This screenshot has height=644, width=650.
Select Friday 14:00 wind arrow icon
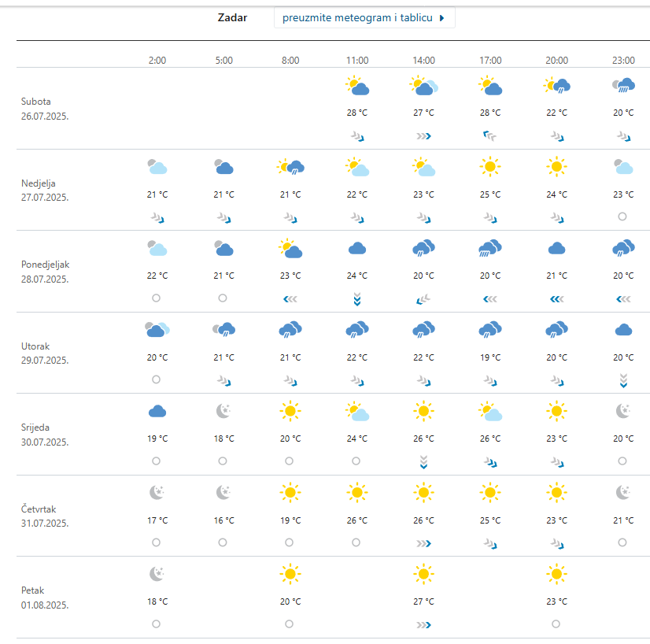pyautogui.click(x=423, y=624)
